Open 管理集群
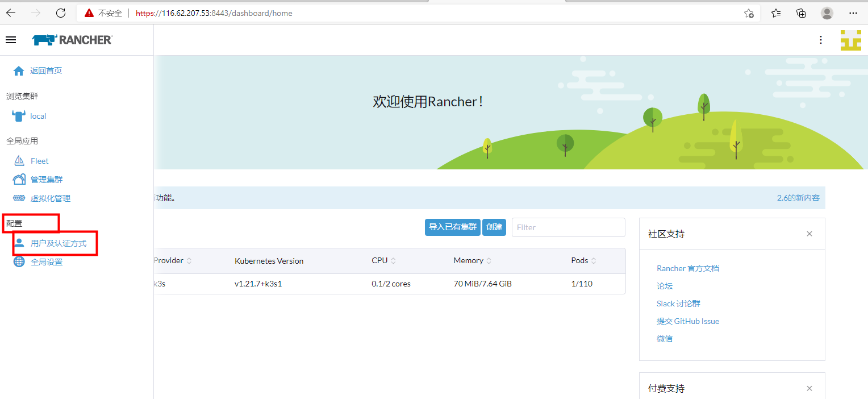 [x=47, y=180]
